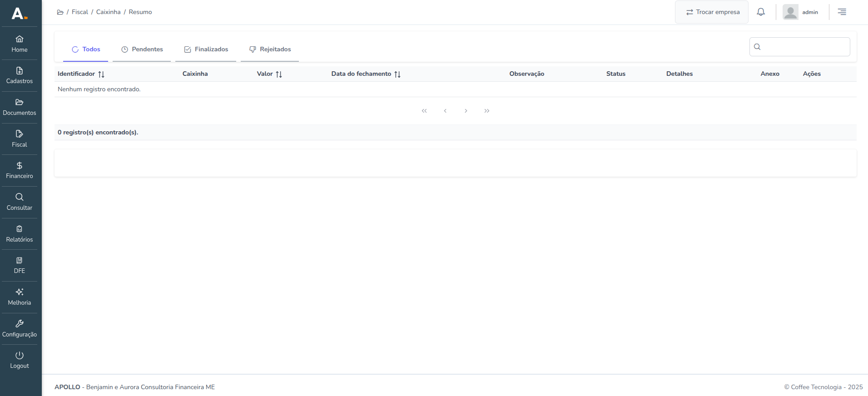Image resolution: width=868 pixels, height=396 pixels.
Task: Toggle the top-right hamburger menu
Action: pyautogui.click(x=842, y=12)
